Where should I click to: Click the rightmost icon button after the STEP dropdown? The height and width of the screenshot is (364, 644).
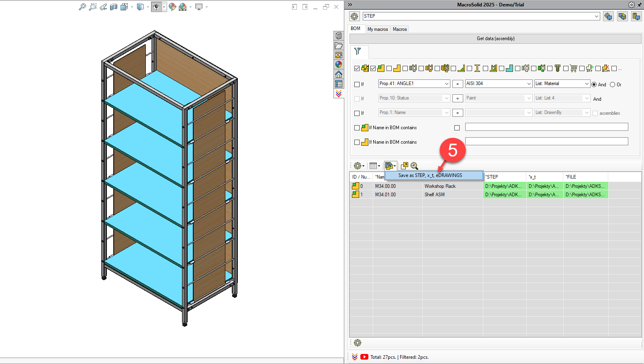pos(636,16)
